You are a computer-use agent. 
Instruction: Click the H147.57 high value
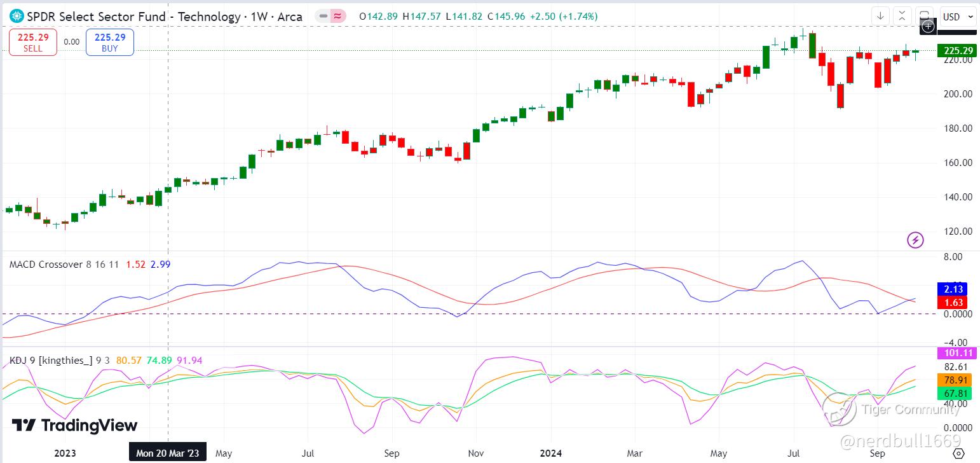click(x=421, y=17)
